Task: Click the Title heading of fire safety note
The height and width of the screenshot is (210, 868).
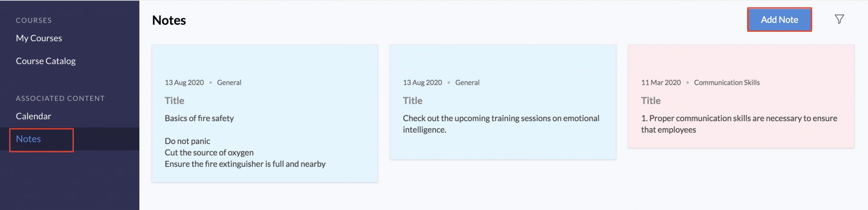Action: pyautogui.click(x=174, y=100)
